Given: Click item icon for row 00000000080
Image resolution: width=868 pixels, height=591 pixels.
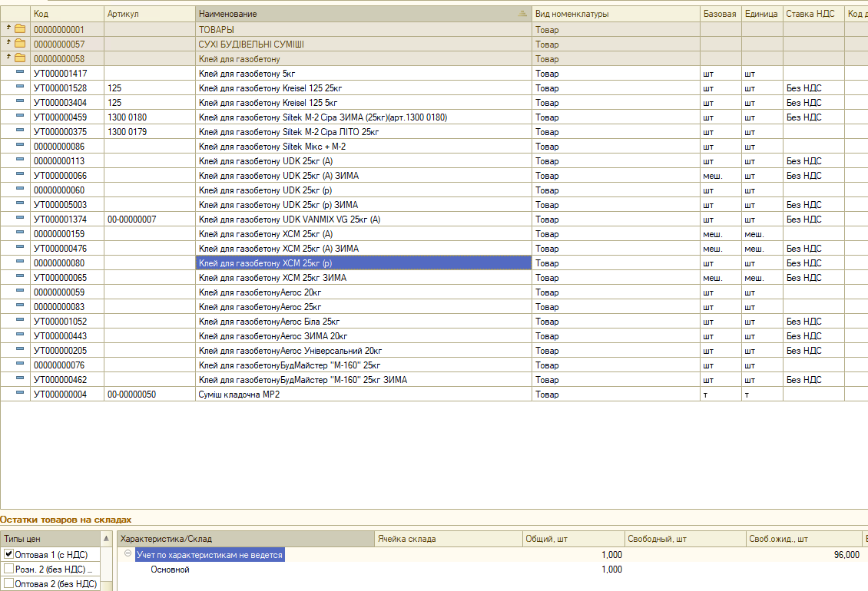Looking at the screenshot, I should click(x=20, y=261).
